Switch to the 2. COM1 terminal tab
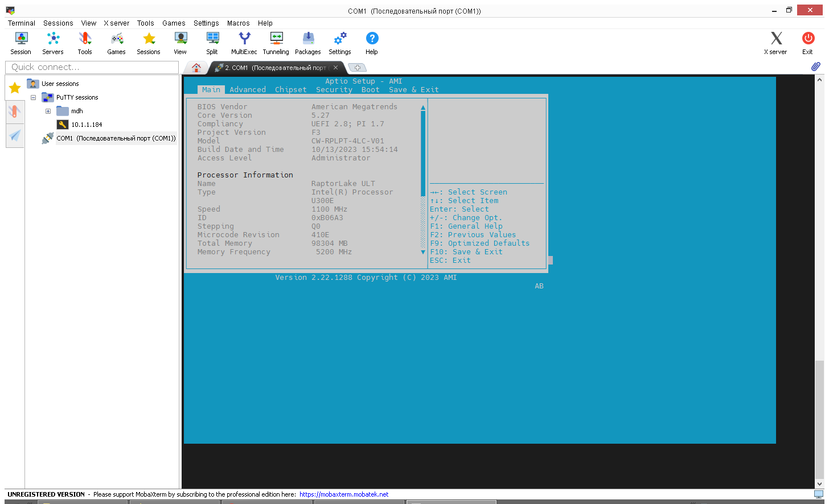This screenshot has width=829, height=504. click(276, 68)
